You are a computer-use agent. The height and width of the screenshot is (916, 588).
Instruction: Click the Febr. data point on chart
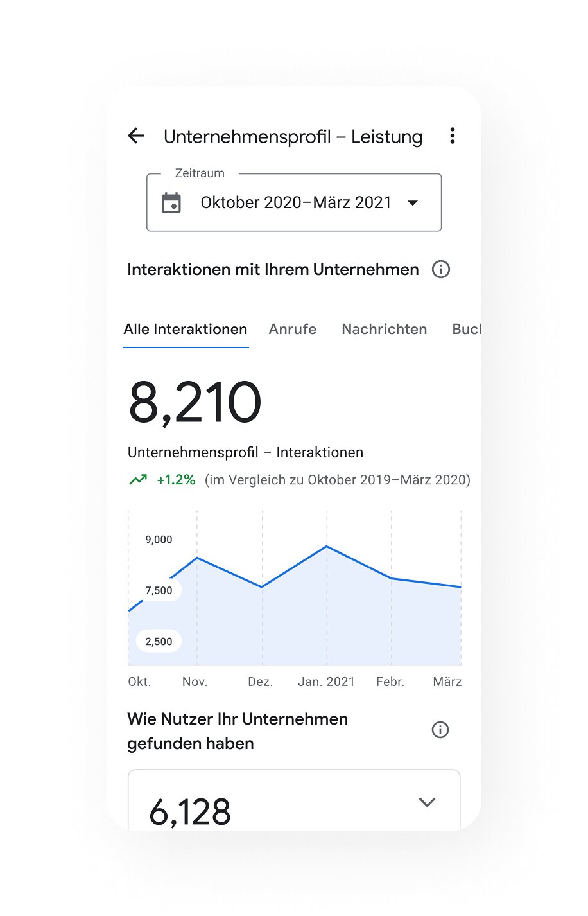392,578
